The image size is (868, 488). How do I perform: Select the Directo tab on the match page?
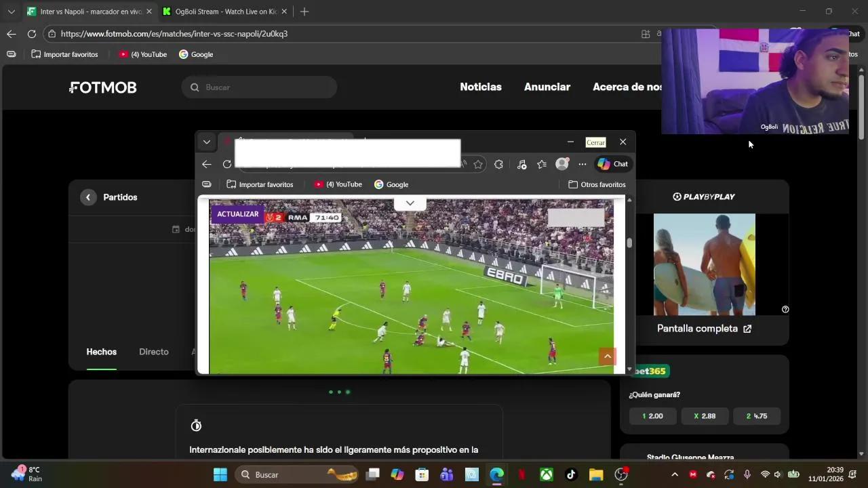153,352
